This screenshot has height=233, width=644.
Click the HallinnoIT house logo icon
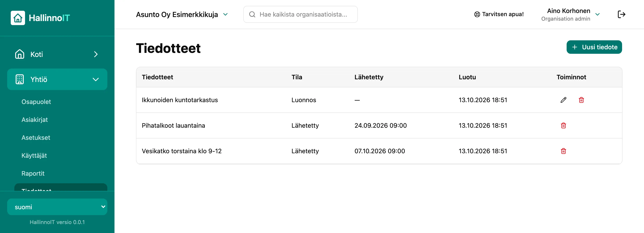click(18, 18)
